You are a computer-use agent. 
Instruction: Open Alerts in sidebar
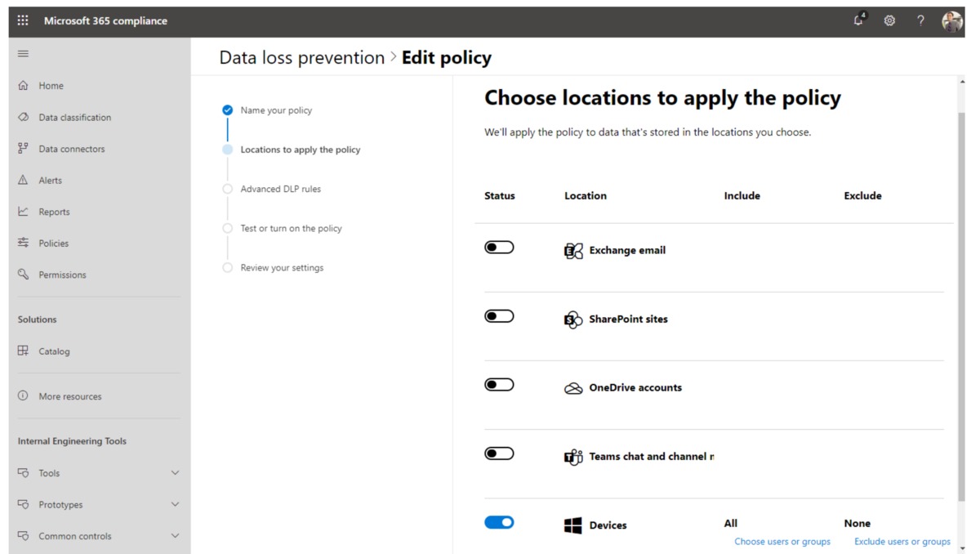(50, 181)
